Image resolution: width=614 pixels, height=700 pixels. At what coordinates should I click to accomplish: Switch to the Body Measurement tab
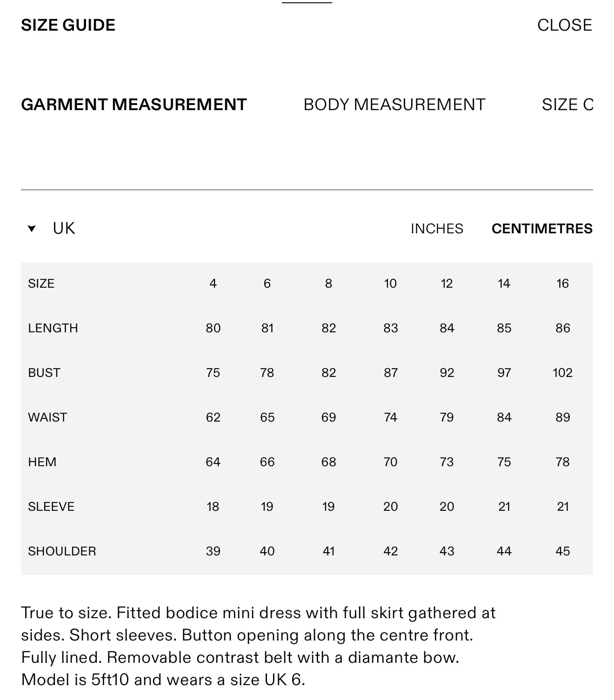394,105
